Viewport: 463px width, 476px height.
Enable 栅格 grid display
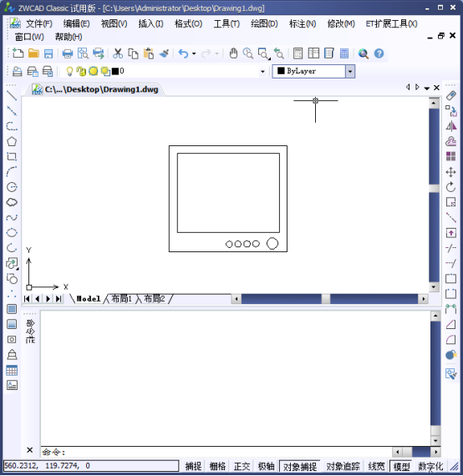pyautogui.click(x=217, y=466)
